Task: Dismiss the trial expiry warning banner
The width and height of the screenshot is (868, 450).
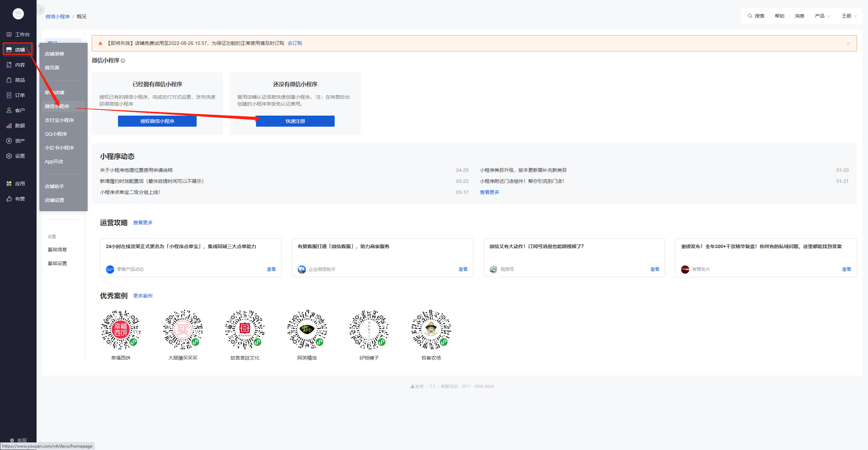Action: pyautogui.click(x=848, y=43)
